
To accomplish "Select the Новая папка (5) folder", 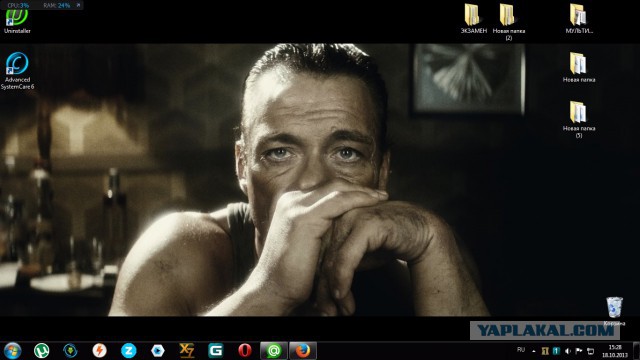I will click(x=579, y=119).
